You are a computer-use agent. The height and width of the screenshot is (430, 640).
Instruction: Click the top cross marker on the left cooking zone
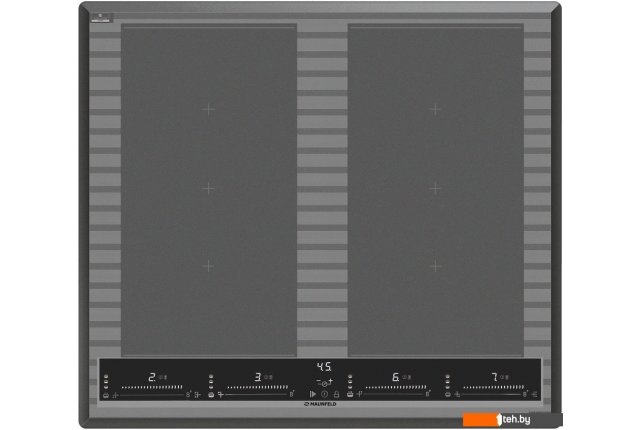208,108
